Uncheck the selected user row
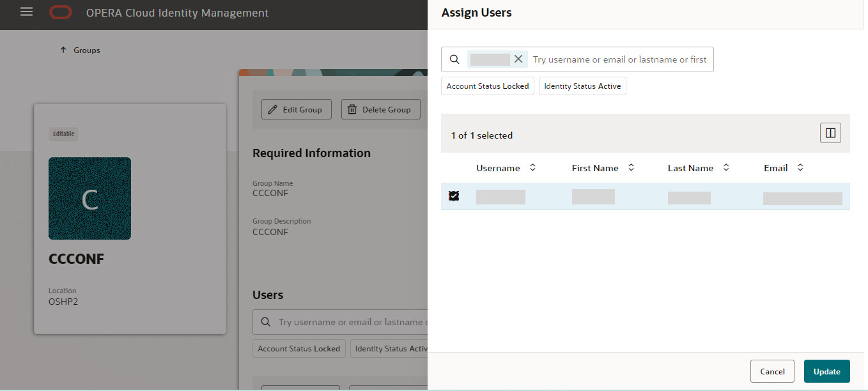This screenshot has height=391, width=868. point(453,196)
